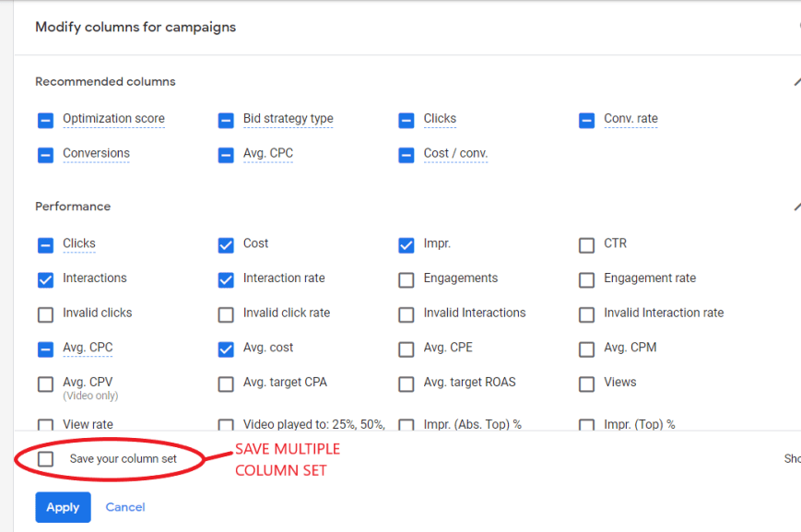
Task: Collapse the Recommended columns section
Action: (797, 82)
